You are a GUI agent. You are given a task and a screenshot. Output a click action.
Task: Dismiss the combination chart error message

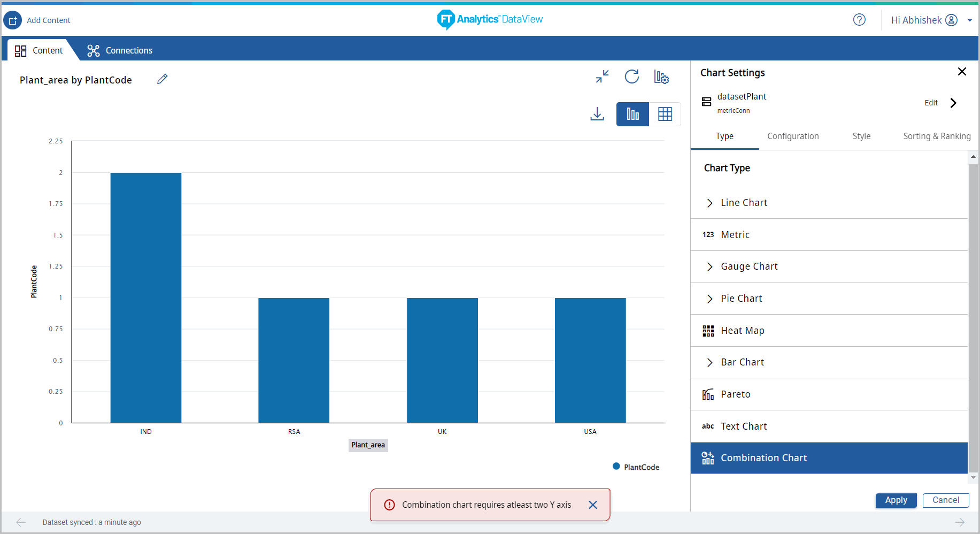592,505
